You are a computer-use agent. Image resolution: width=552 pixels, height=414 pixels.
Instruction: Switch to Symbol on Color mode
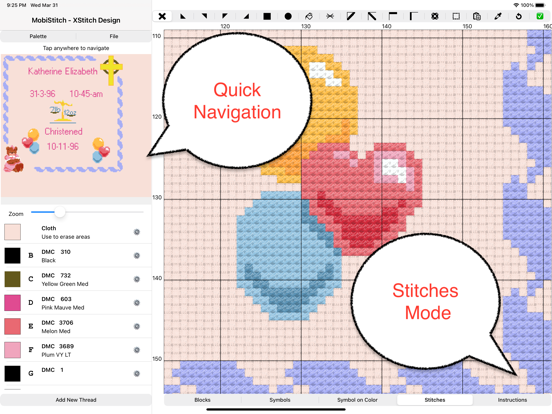click(x=357, y=400)
